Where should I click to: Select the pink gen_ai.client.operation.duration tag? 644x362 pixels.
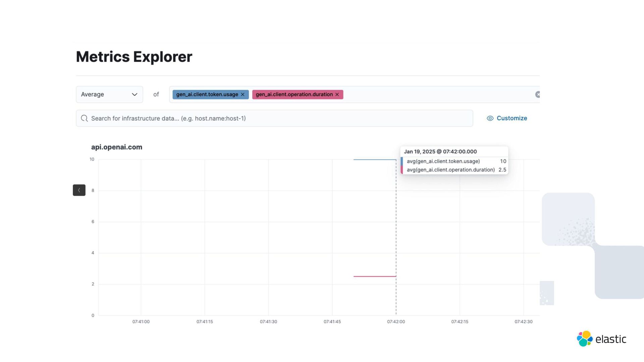(294, 95)
